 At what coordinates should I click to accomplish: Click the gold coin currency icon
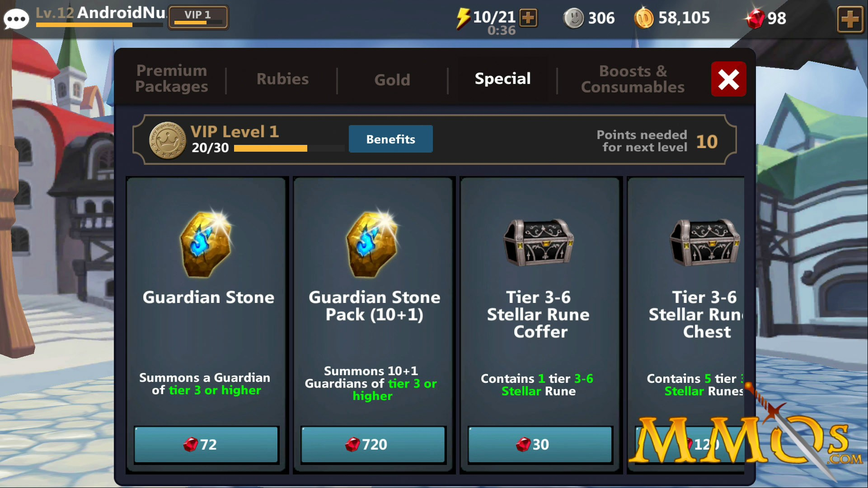click(x=644, y=19)
